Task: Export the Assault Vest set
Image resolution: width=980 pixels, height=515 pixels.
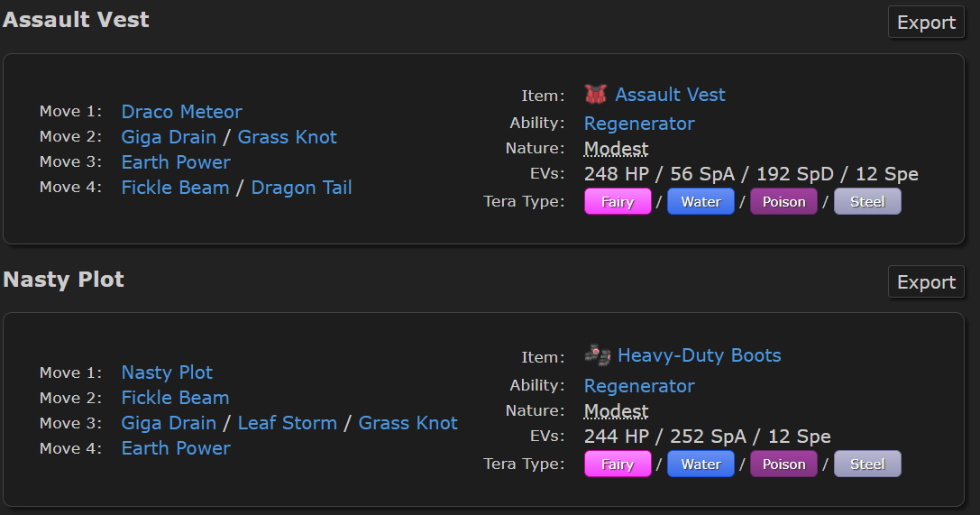Action: click(926, 23)
